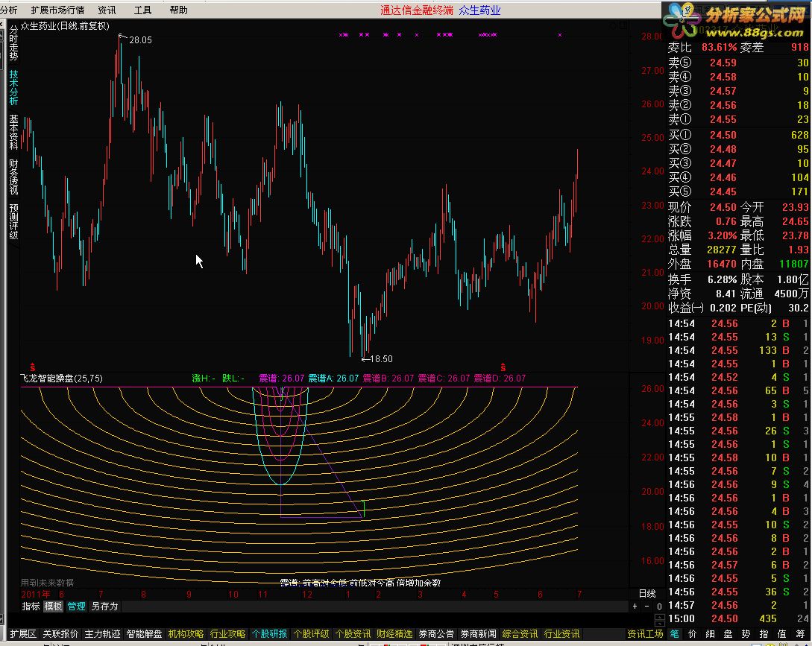Open the 个股研报 bottom tab
The image size is (812, 646).
(269, 634)
